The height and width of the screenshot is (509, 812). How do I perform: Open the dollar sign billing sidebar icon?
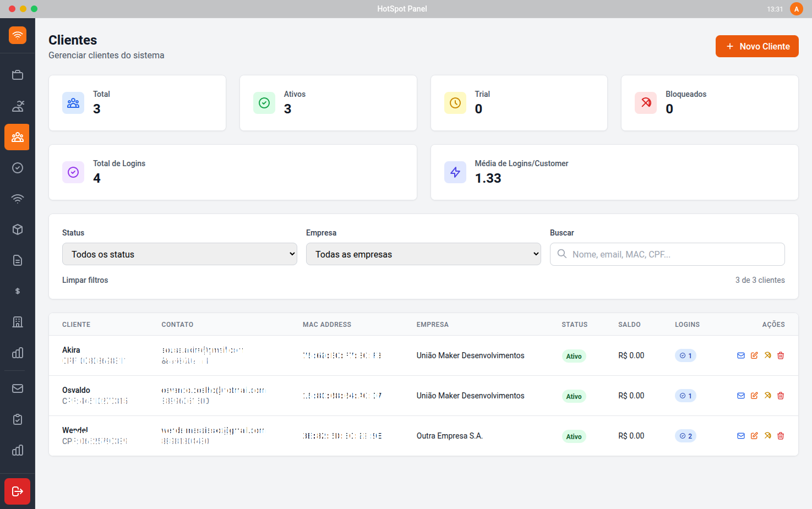18,291
